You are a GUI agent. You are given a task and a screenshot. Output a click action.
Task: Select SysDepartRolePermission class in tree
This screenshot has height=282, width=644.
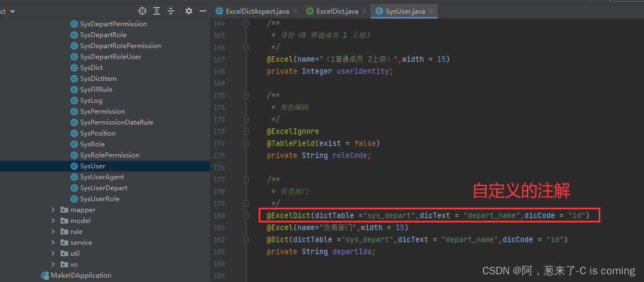click(x=121, y=45)
